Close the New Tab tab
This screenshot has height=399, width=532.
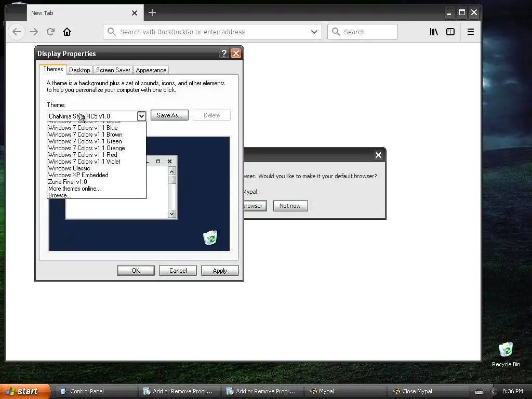(x=135, y=13)
